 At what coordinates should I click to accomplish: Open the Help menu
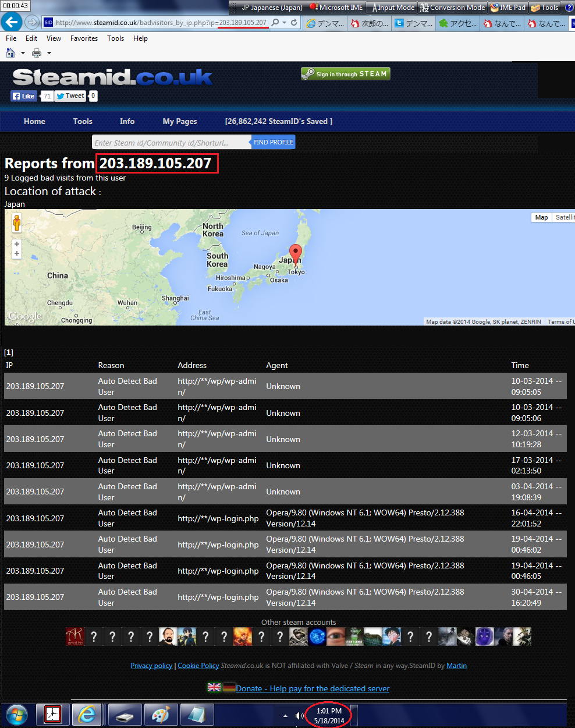pyautogui.click(x=140, y=38)
